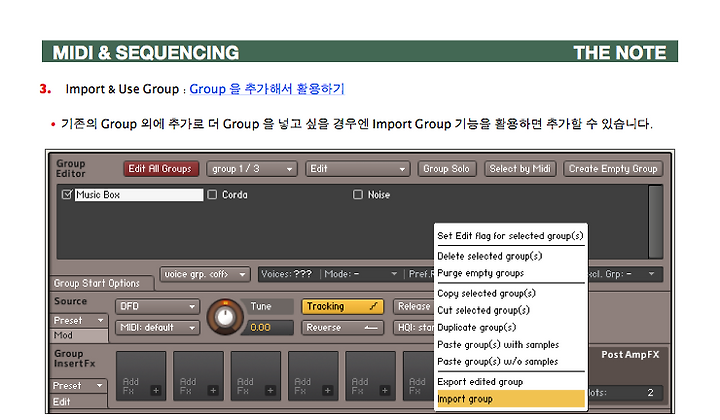Image resolution: width=720 pixels, height=420 pixels.
Task: Open the Source Preset dropdown
Action: click(x=79, y=320)
